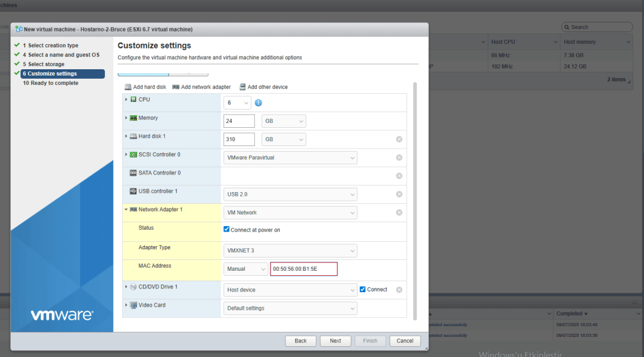
Task: Toggle CD/DVD Drive Connect checkbox
Action: [362, 290]
